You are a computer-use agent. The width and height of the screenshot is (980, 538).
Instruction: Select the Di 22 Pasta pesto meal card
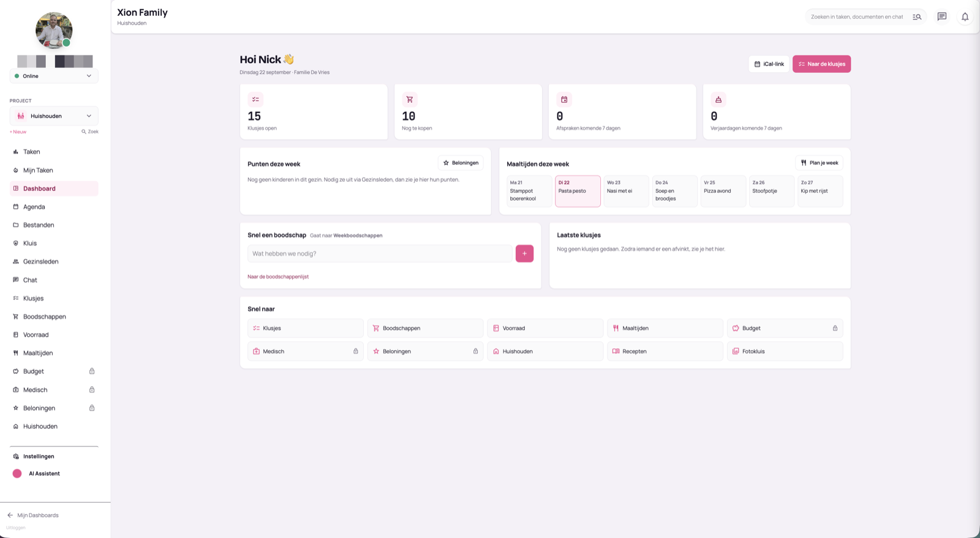(x=578, y=191)
